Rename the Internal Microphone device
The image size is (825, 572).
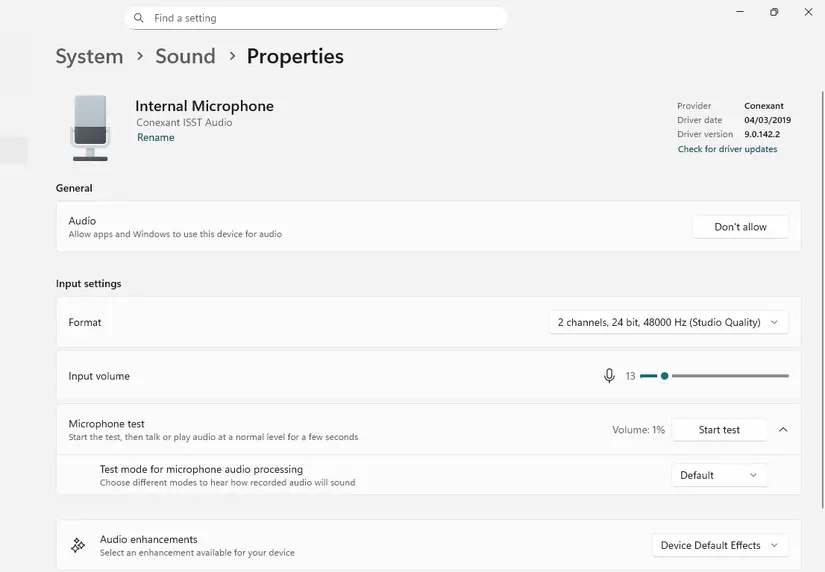pyautogui.click(x=156, y=138)
